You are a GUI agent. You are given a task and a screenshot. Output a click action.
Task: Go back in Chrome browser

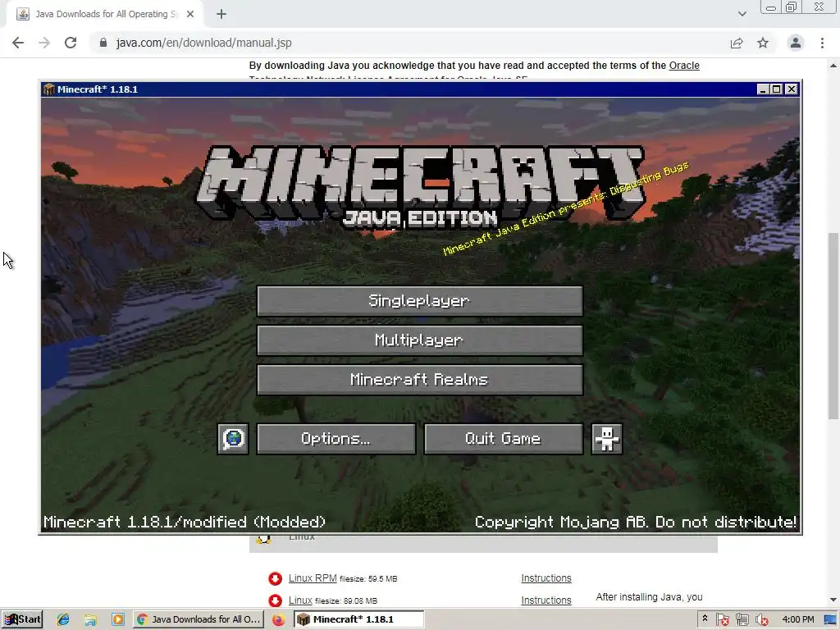coord(18,43)
